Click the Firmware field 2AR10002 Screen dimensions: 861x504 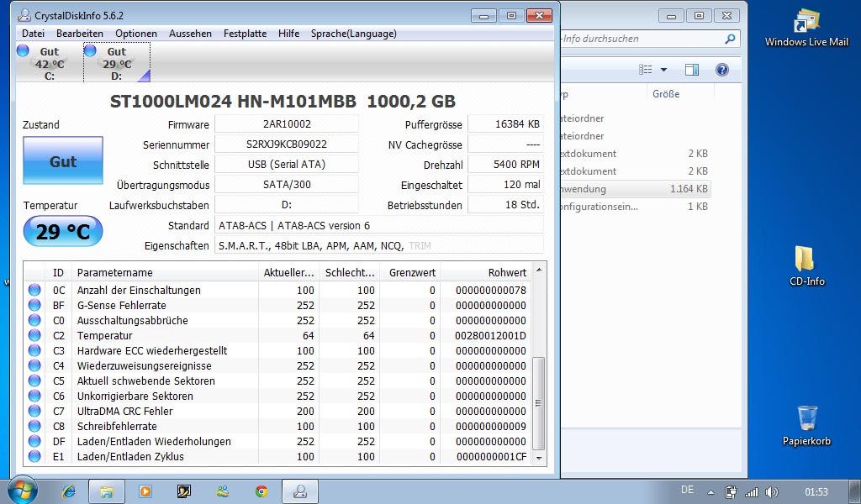[287, 124]
